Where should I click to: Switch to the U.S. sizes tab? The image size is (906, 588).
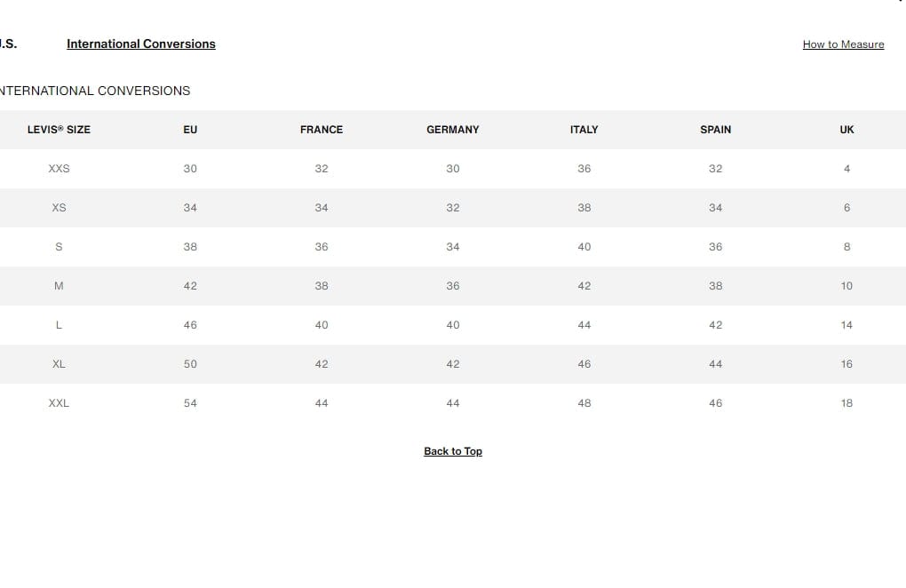click(x=7, y=44)
